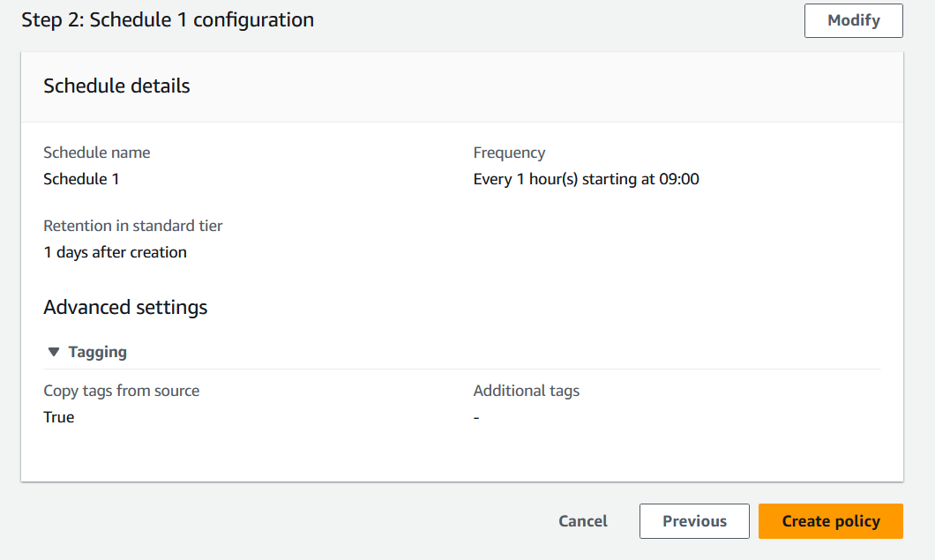Collapse the Tagging section triangle
This screenshot has width=935, height=560.
pyautogui.click(x=54, y=352)
